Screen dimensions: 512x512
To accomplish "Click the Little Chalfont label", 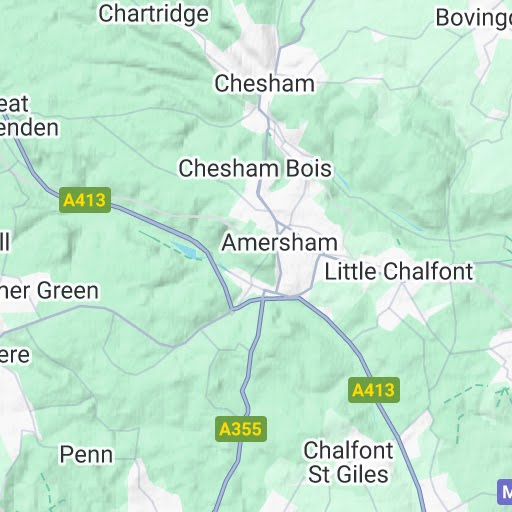I will pos(399,271).
